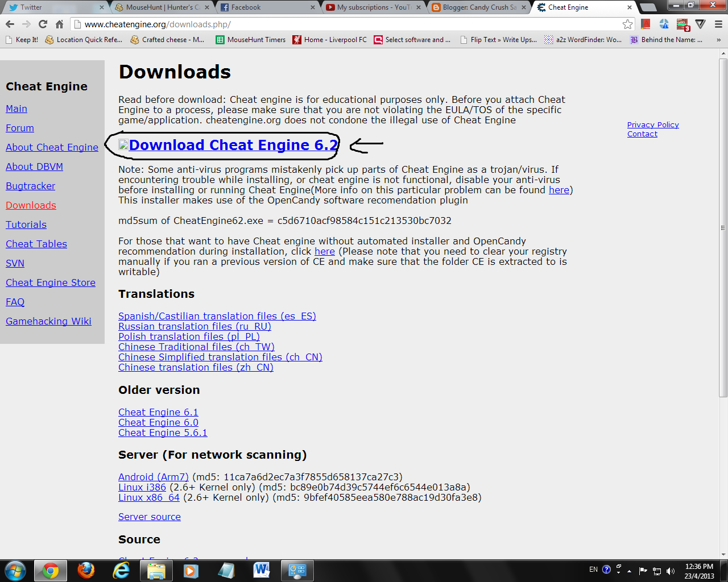Download the Android (Arm7) server
The image size is (728, 582).
154,477
